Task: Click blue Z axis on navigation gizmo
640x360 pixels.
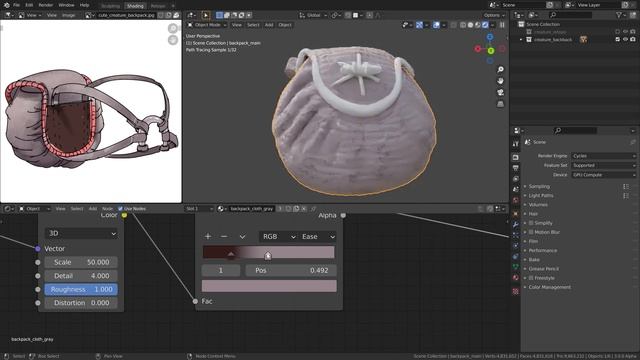Action: (x=490, y=37)
